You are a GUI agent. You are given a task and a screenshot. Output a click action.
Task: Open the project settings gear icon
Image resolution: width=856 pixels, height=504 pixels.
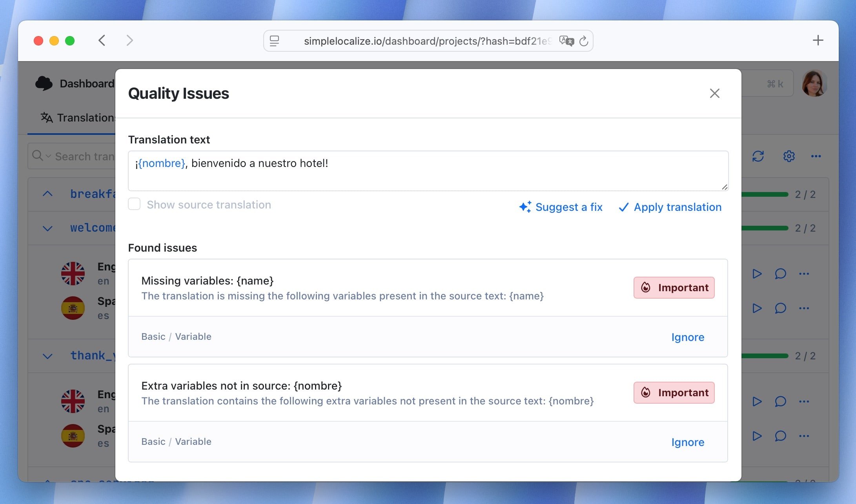coord(789,156)
